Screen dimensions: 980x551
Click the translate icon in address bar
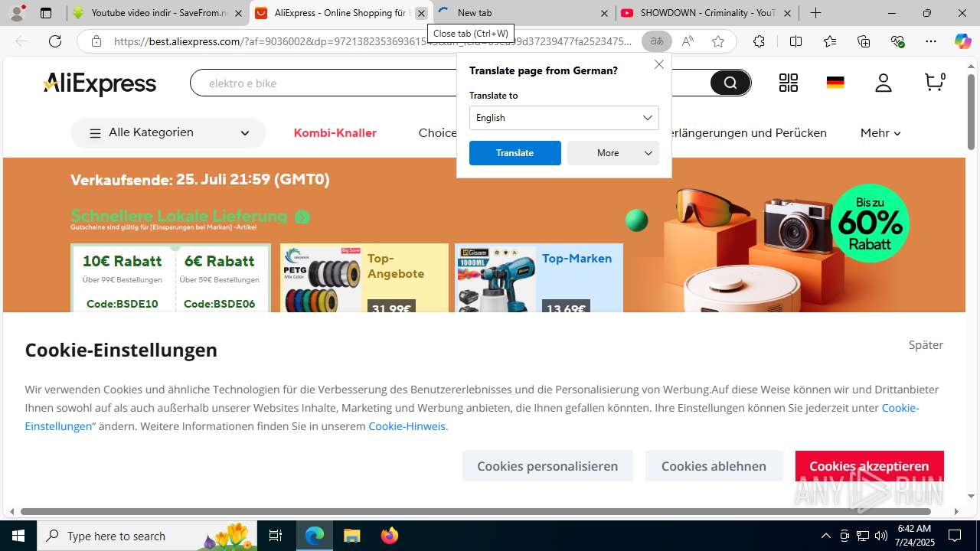pyautogui.click(x=657, y=41)
